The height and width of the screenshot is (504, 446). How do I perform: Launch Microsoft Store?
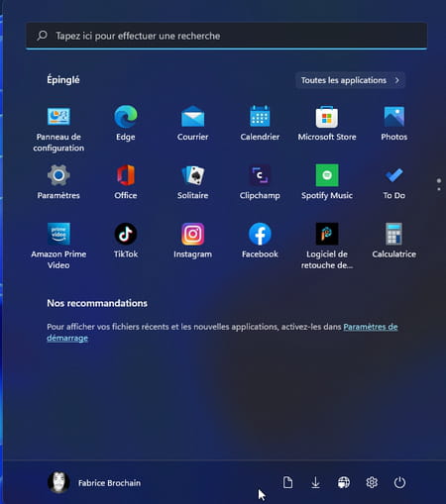(327, 123)
